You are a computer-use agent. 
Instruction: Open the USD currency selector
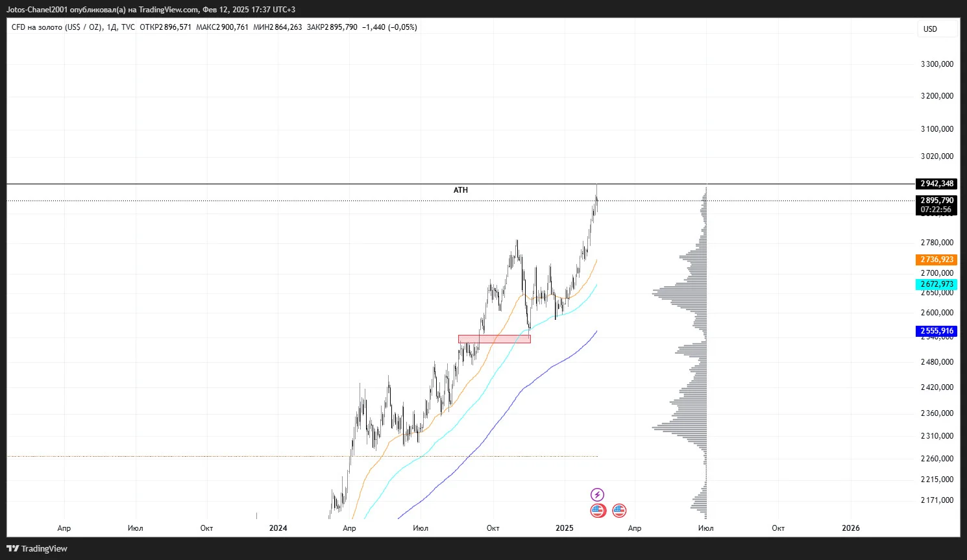[x=938, y=29]
